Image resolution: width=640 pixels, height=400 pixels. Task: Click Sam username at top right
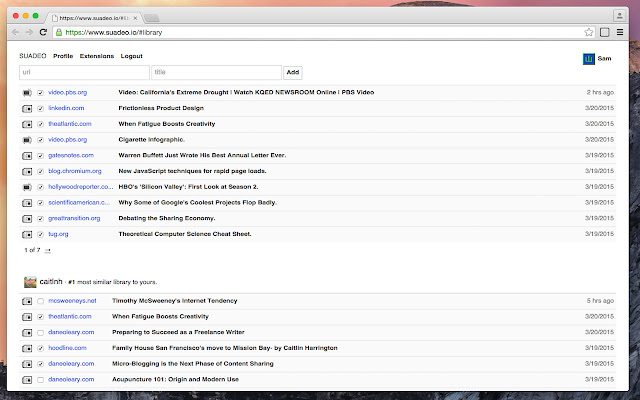coord(604,58)
